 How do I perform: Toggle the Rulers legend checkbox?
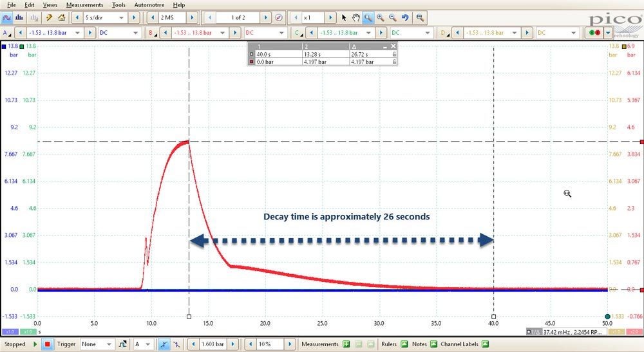coord(404,344)
